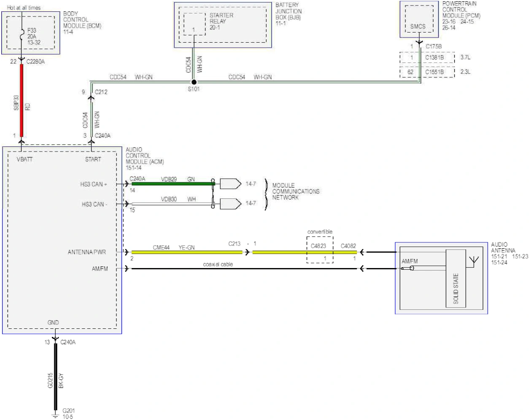Select the SBP33 wire circuit label
This screenshot has height=420, width=529.
point(16,103)
